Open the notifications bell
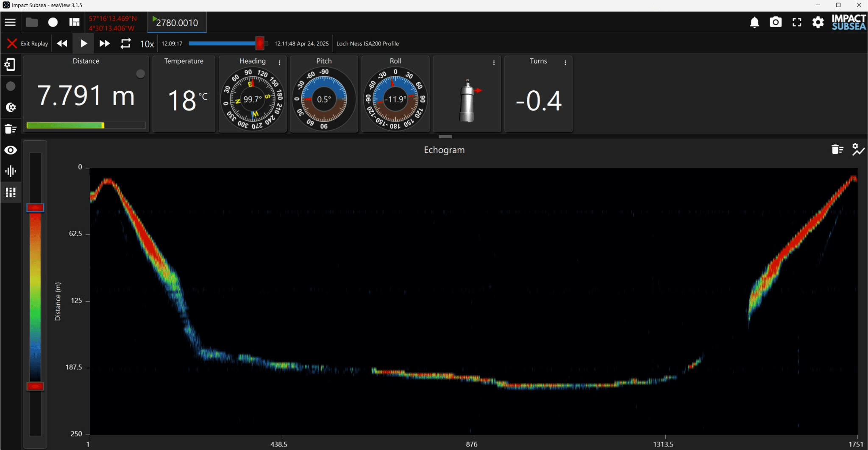This screenshot has width=868, height=450. (x=754, y=22)
